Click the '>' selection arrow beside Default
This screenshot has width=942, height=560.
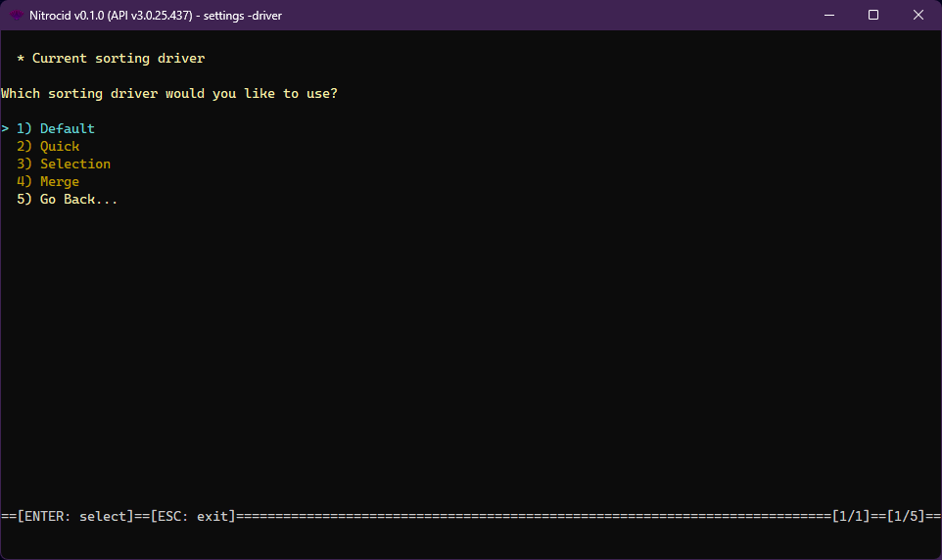[x=5, y=129]
